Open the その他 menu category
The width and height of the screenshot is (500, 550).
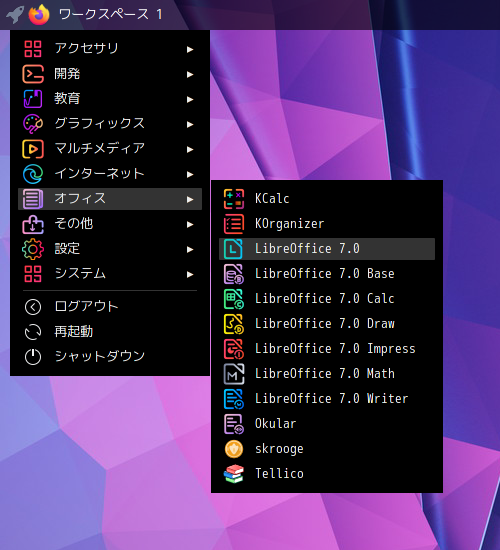click(110, 224)
